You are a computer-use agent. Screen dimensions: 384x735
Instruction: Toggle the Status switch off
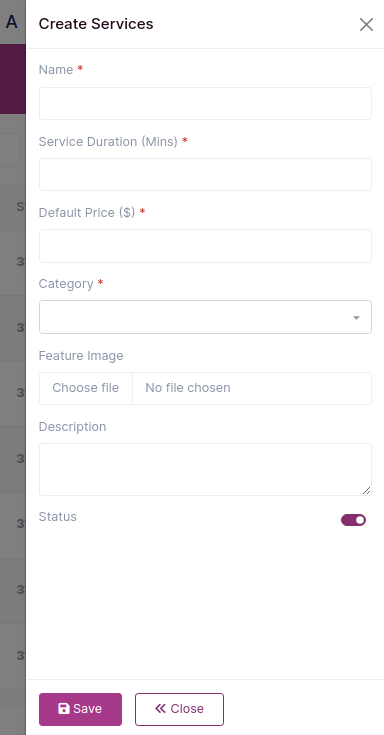353,520
